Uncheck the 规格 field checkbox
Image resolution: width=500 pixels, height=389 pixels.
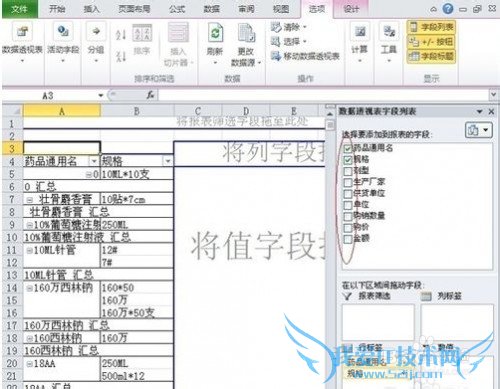348,160
